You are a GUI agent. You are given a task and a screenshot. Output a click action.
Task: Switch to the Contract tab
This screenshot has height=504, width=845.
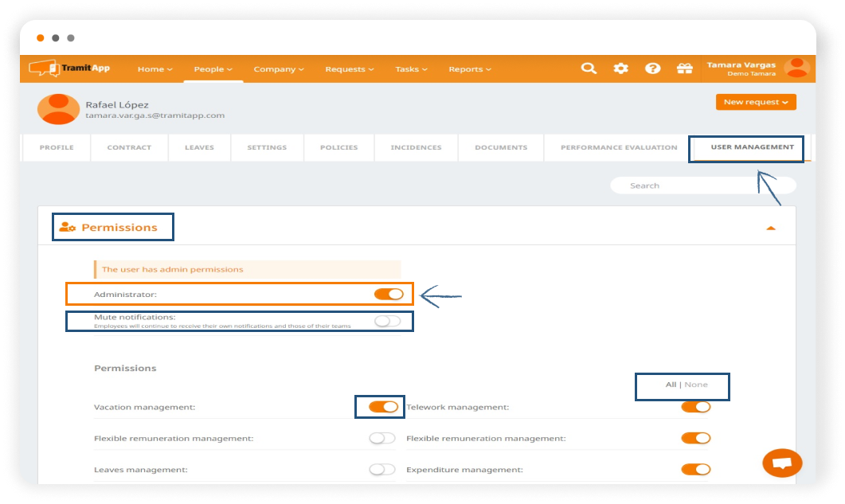pos(130,147)
